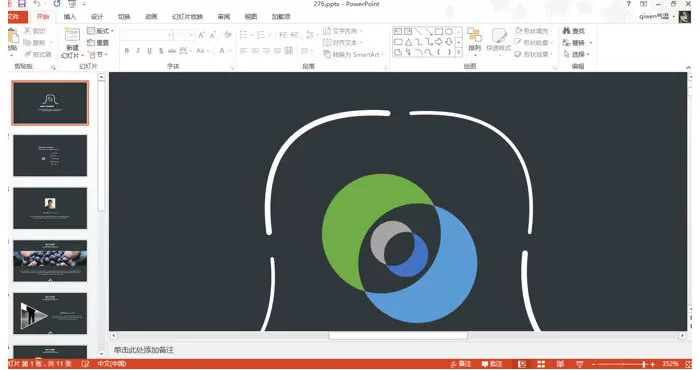700x370 pixels.
Task: Toggle the Notes (备注) pane in status bar
Action: pos(461,364)
